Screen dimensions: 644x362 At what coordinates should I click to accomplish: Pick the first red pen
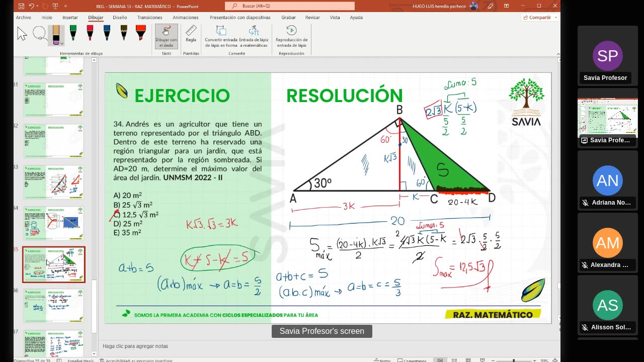[90, 33]
